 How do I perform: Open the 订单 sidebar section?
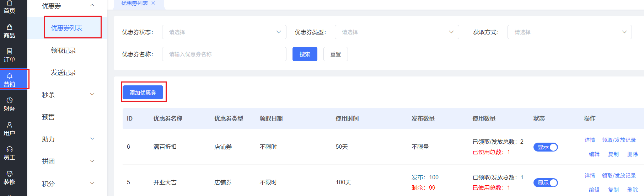tap(10, 55)
